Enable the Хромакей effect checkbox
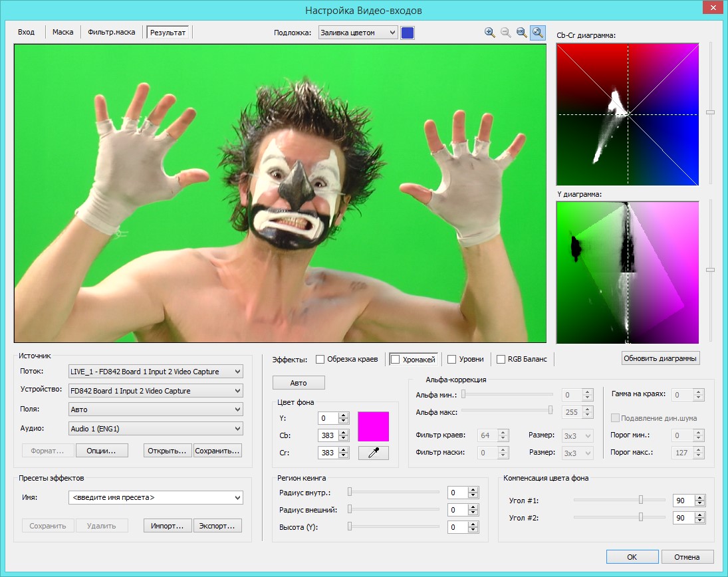 point(396,359)
